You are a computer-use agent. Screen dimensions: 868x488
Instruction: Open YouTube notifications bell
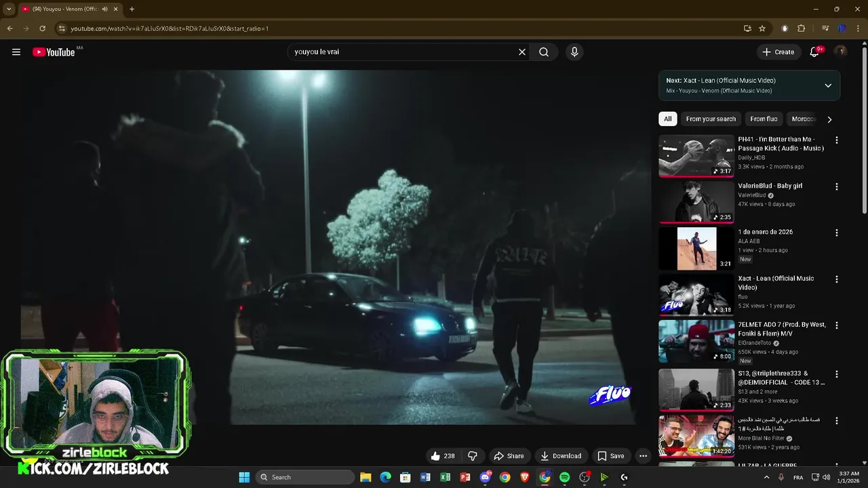point(815,52)
